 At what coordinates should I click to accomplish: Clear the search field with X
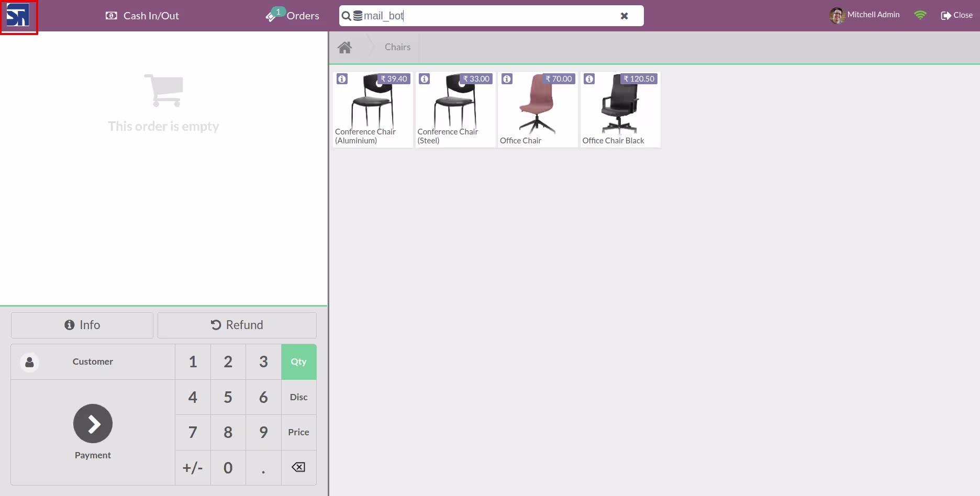pos(624,16)
